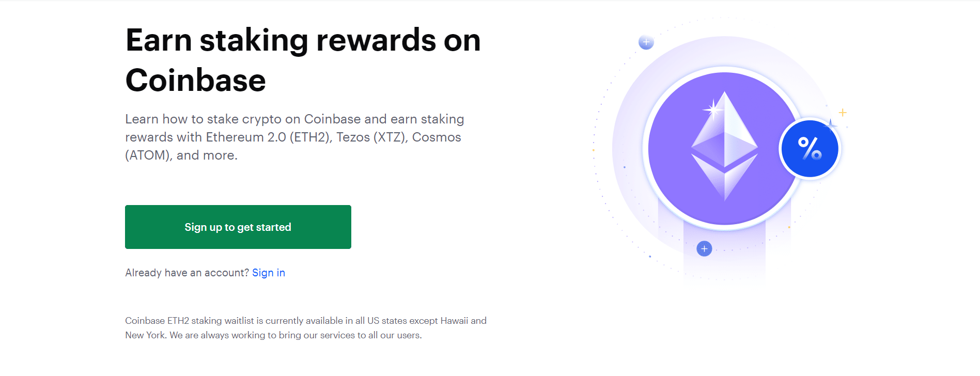Click the Ethereum diamond logo
This screenshot has width=980, height=376.
(x=724, y=146)
